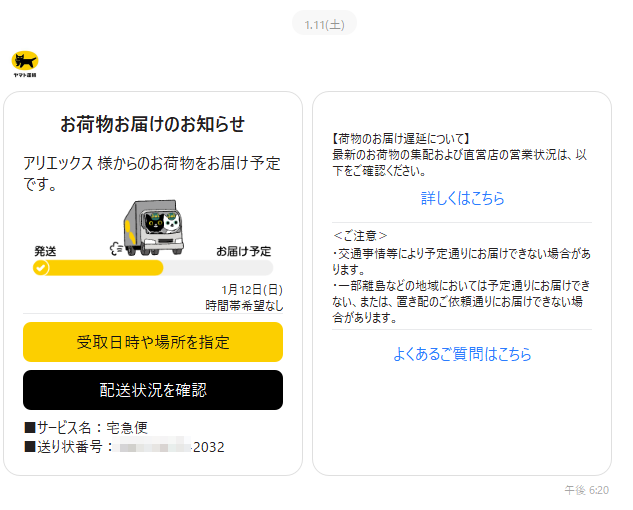This screenshot has width=633, height=510.
Task: Click the 1月12日(日) delivery date text
Action: 252,290
